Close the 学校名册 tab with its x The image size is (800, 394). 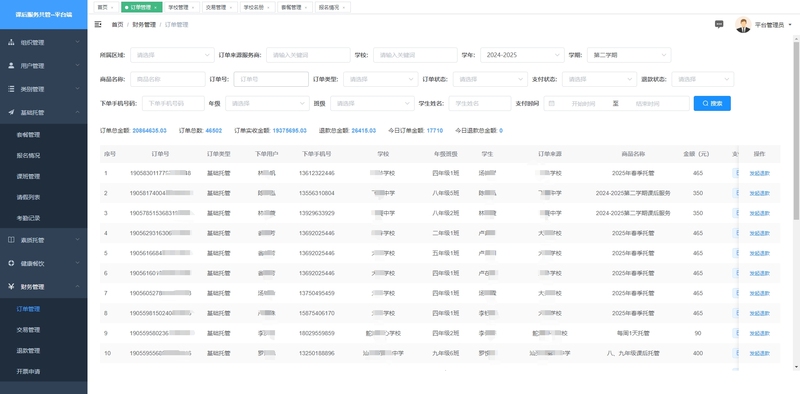click(268, 8)
